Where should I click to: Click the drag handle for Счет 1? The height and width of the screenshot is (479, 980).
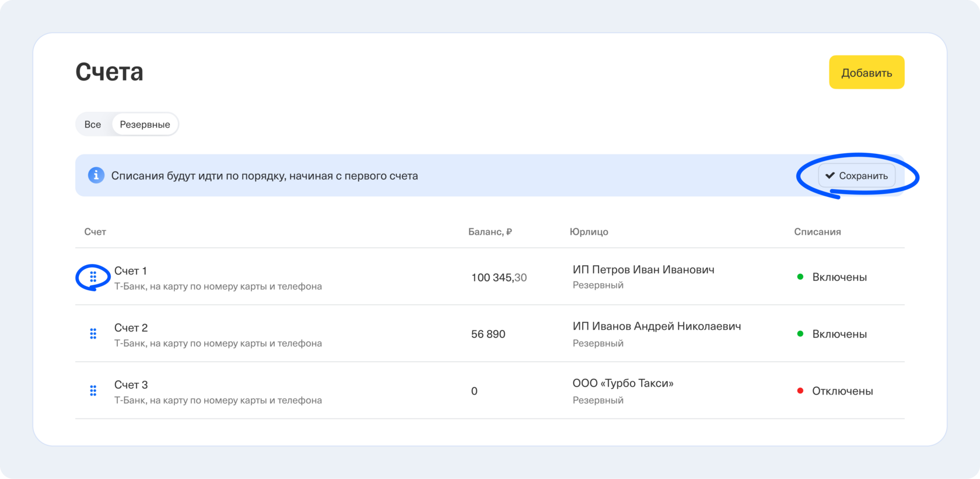click(x=93, y=277)
